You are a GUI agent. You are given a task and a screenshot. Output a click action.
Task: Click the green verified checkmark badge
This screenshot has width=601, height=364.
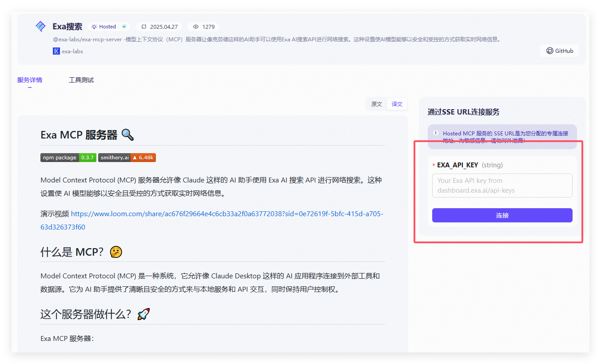(x=124, y=27)
